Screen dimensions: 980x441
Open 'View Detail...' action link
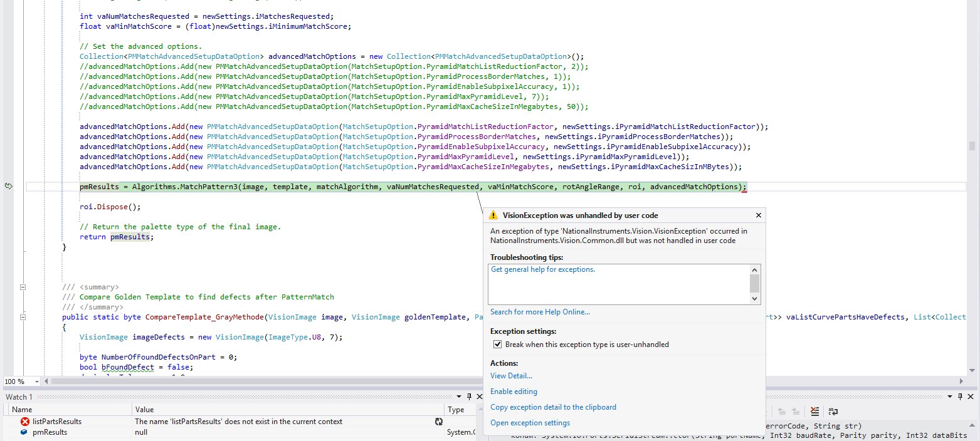click(x=511, y=376)
